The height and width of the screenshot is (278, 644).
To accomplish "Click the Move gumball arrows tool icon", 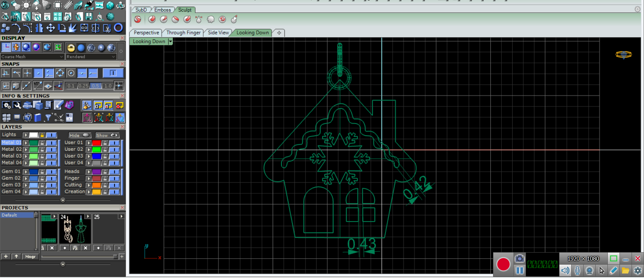I will point(51,28).
